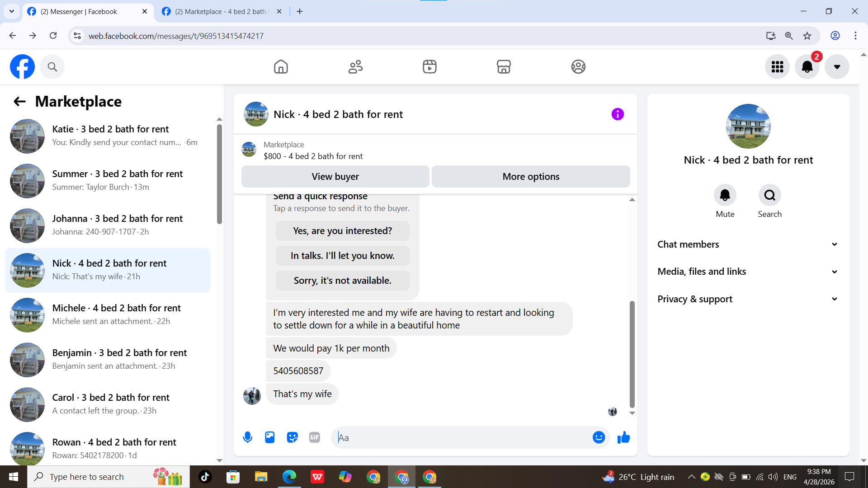Click the View buyer button
The image size is (868, 488).
click(335, 177)
